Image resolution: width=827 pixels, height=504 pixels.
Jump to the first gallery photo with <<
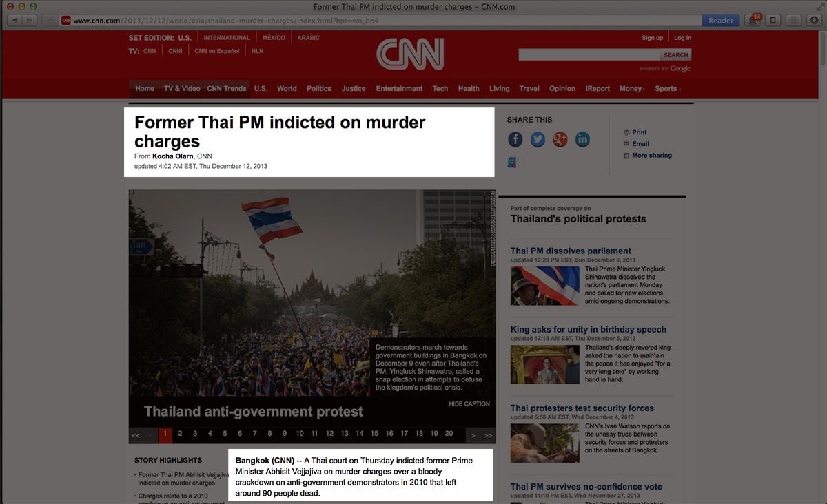coord(136,434)
